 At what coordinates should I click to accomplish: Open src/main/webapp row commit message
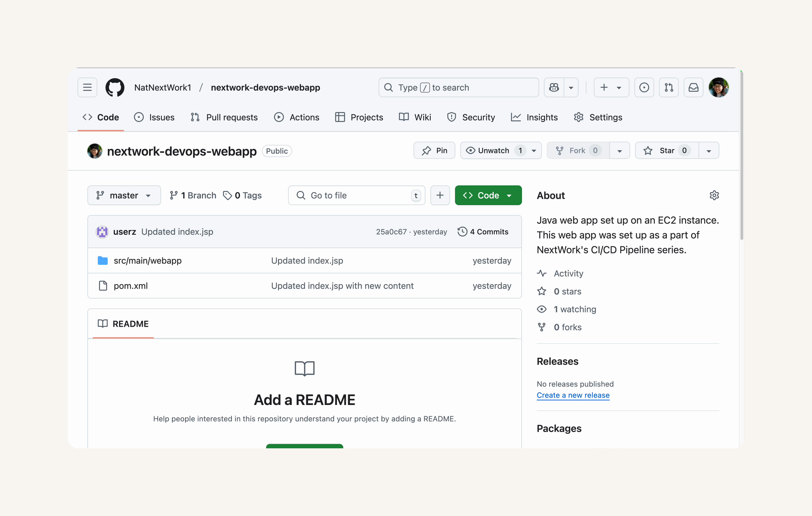[x=307, y=260]
